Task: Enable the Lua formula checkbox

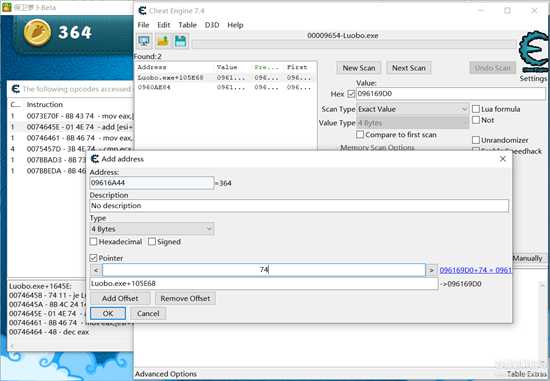Action: [x=476, y=109]
